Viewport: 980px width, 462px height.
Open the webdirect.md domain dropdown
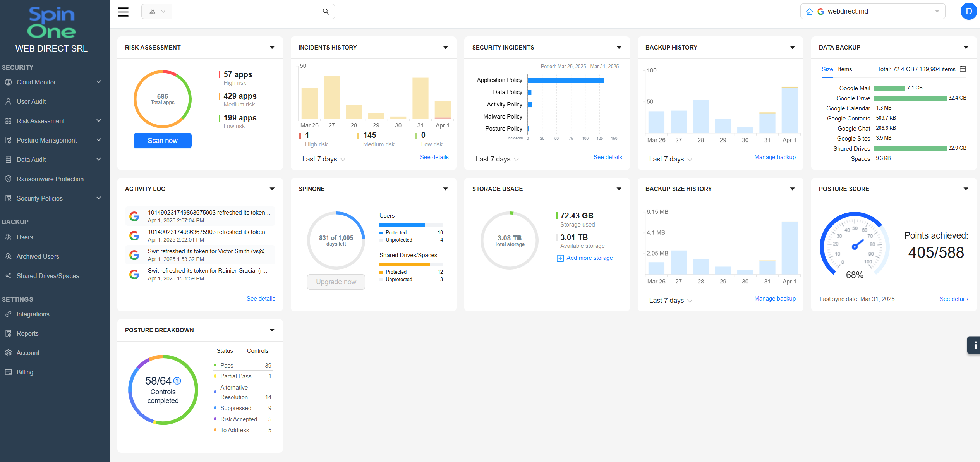click(937, 12)
